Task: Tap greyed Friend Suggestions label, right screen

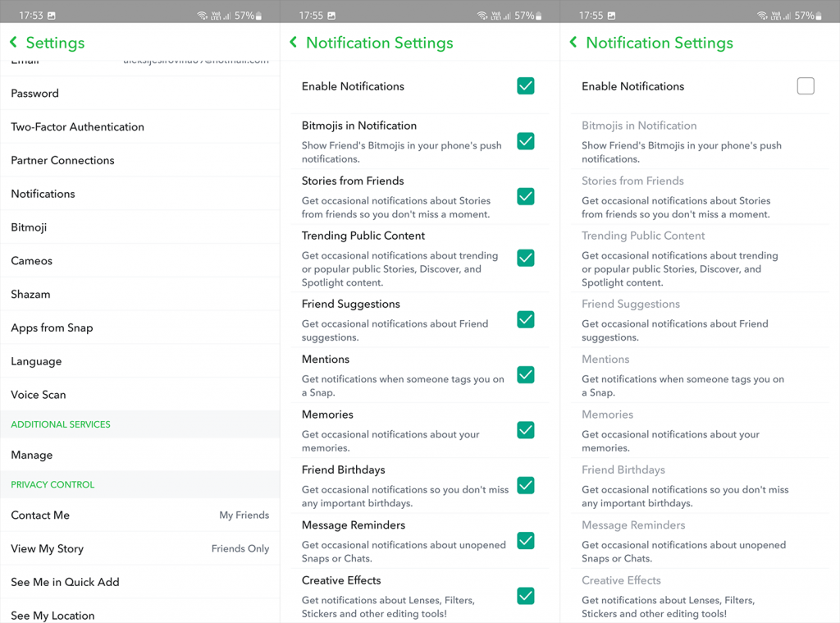Action: pos(631,304)
